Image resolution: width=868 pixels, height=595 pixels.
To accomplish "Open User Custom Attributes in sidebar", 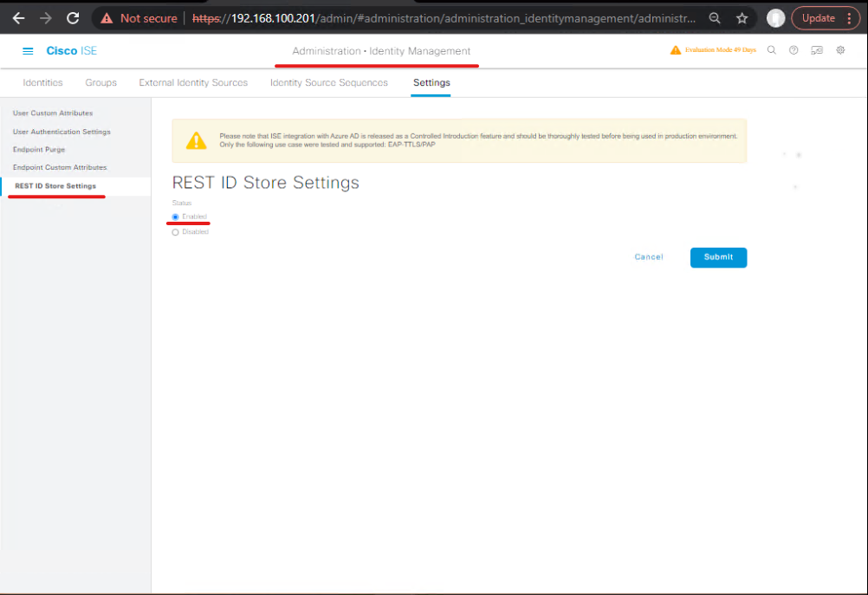I will point(53,113).
